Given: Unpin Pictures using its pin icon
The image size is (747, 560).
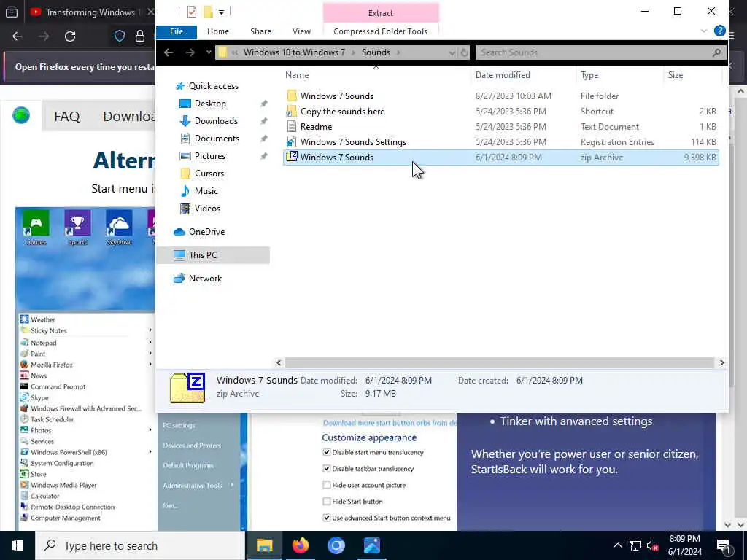Looking at the screenshot, I should (x=263, y=156).
